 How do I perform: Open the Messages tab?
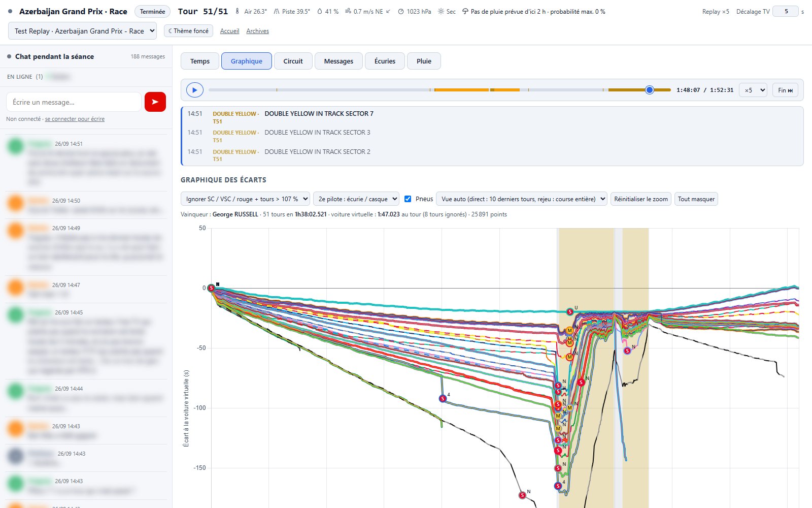tap(339, 61)
